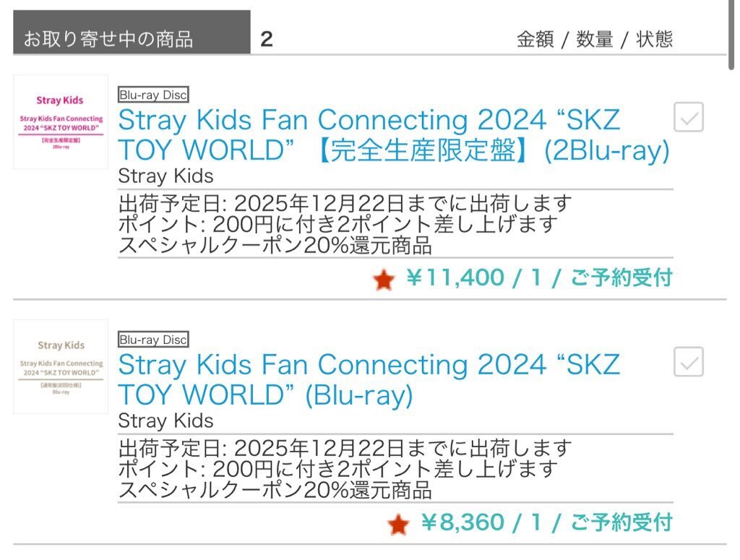
Task: Click the ¥11,400 / 1 / ご予約受付 status text
Action: click(x=539, y=277)
